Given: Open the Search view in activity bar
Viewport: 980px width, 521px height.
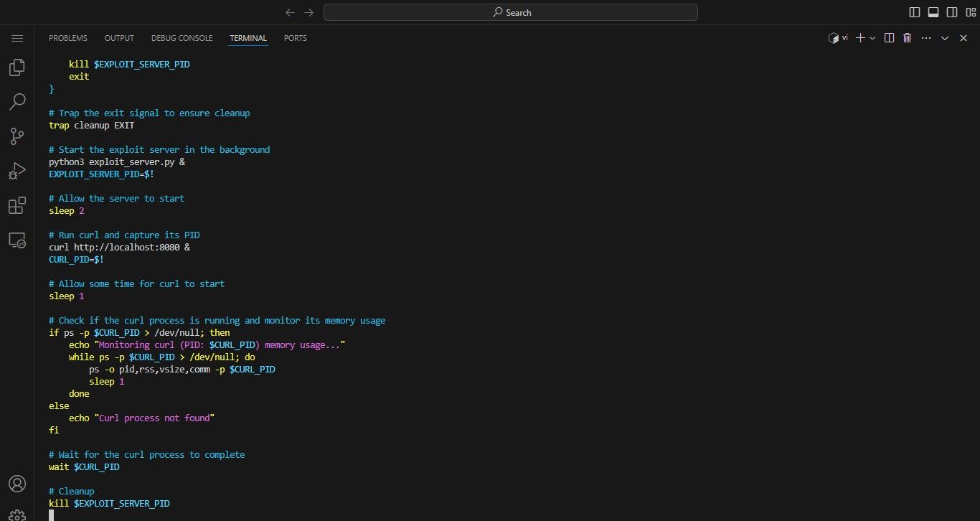Looking at the screenshot, I should pos(17,102).
